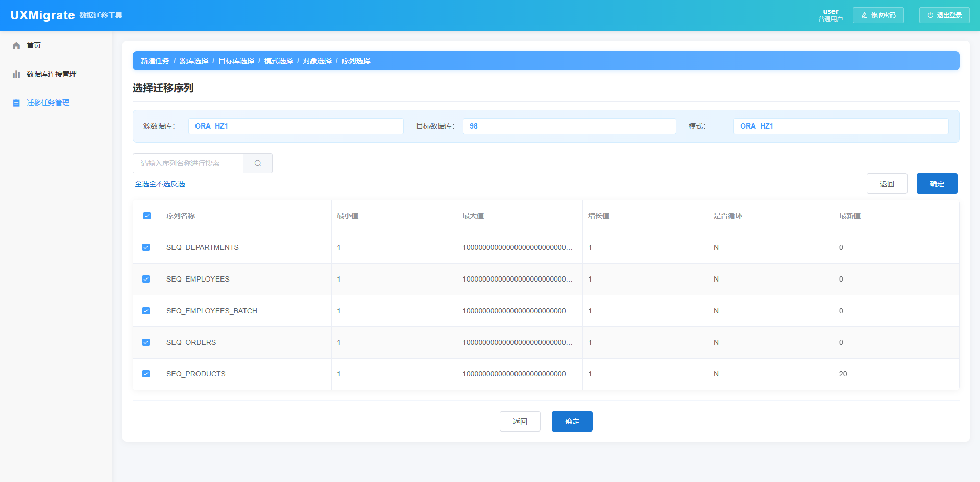This screenshot has height=482, width=980.
Task: Uncheck the SEQ_DEPARTMENTS sequence checkbox
Action: [146, 247]
